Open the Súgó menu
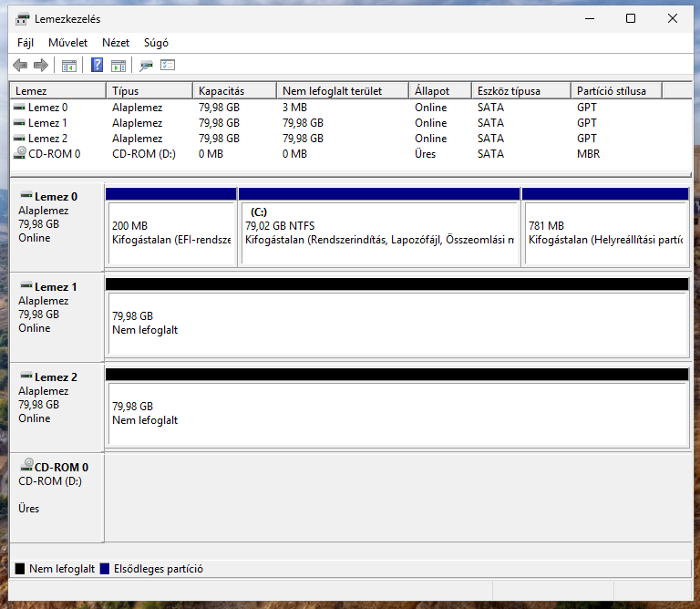The height and width of the screenshot is (609, 700). pyautogui.click(x=156, y=43)
